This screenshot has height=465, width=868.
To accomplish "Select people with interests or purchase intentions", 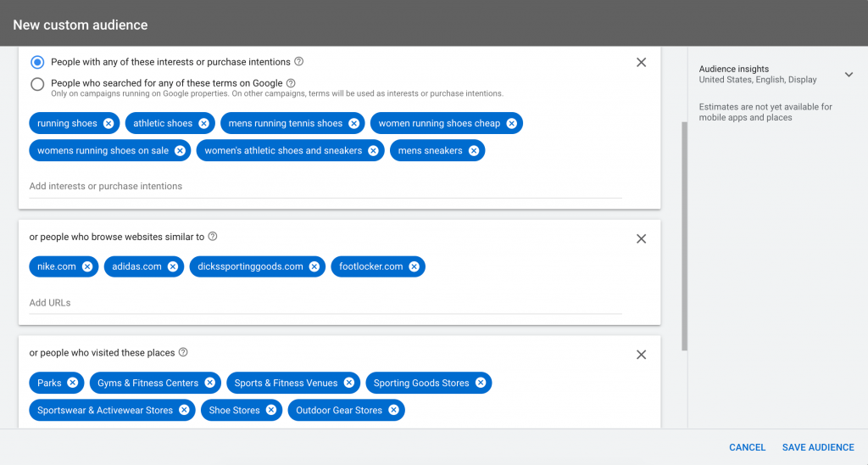I will pyautogui.click(x=37, y=62).
